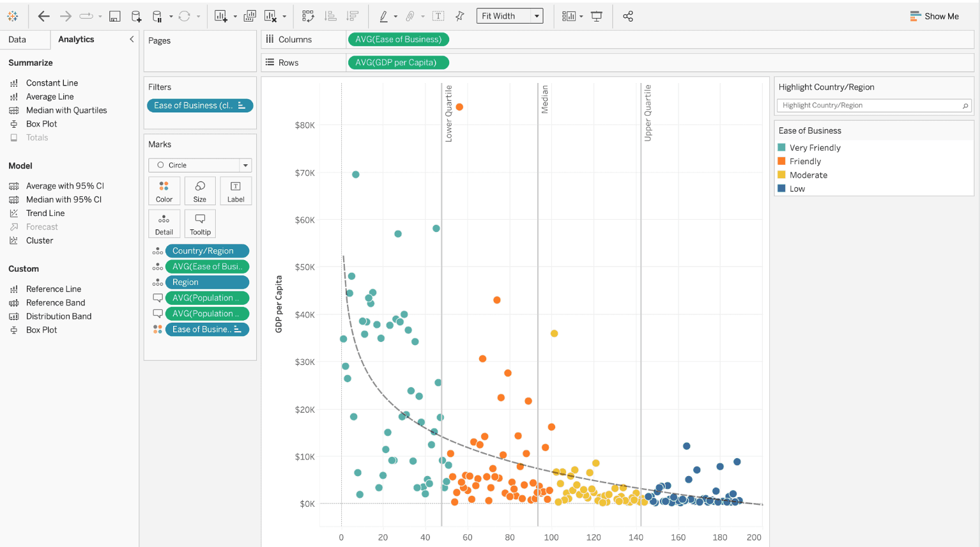The height and width of the screenshot is (547, 980).
Task: Click the AVG(GDP per Capita) Rows pill
Action: [x=399, y=63]
